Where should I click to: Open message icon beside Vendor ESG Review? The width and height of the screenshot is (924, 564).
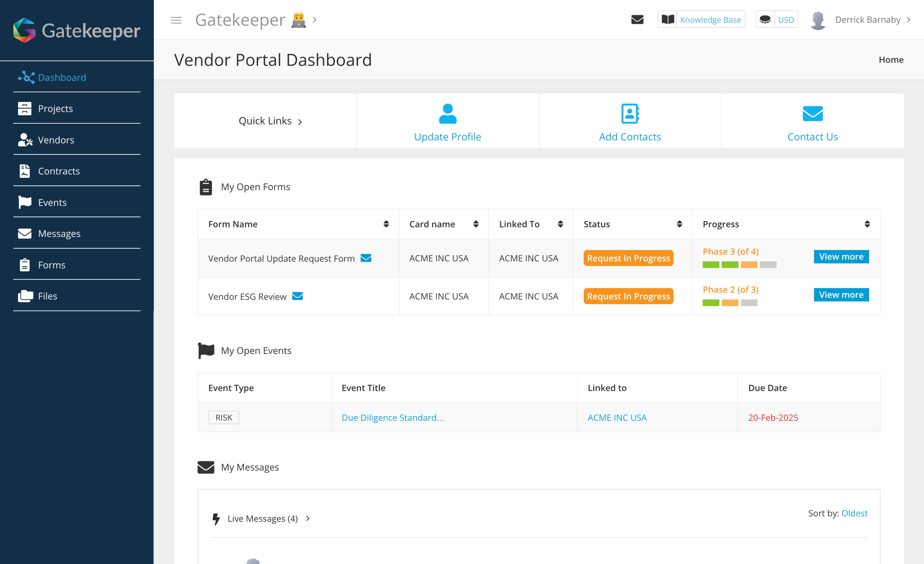click(x=297, y=296)
